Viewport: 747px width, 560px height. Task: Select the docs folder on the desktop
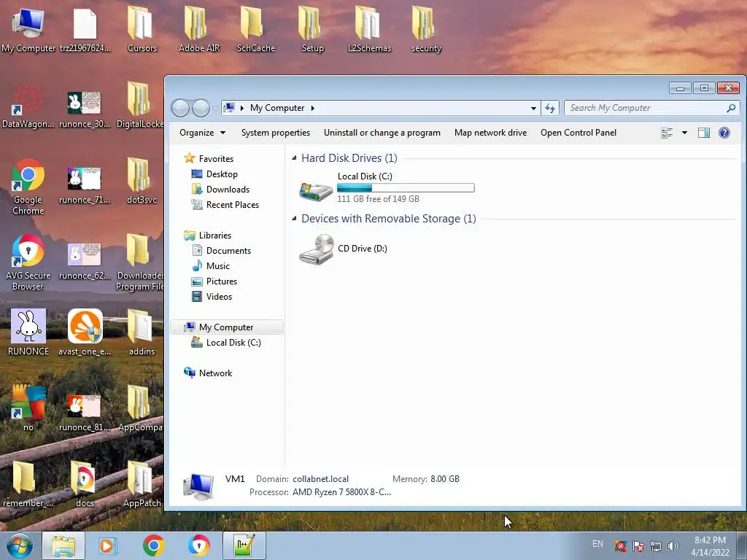coord(85,484)
